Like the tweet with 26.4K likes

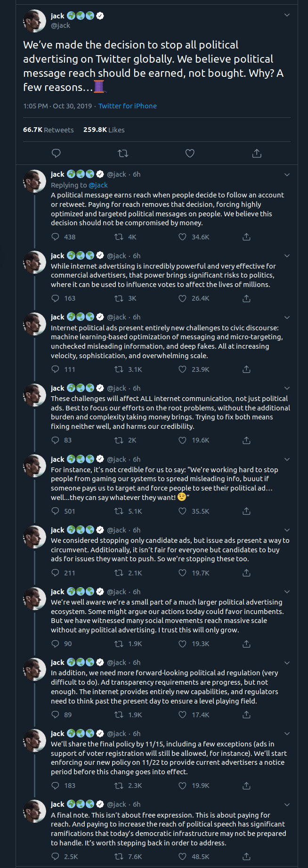183,298
